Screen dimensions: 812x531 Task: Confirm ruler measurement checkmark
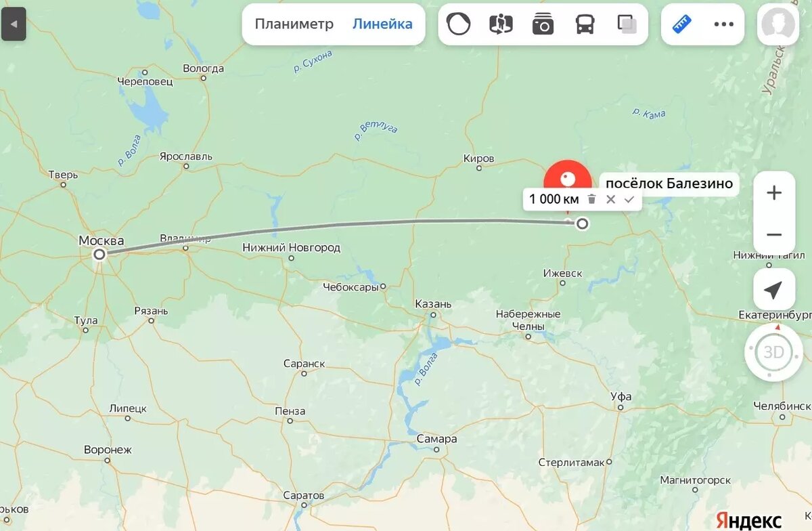[x=629, y=199]
